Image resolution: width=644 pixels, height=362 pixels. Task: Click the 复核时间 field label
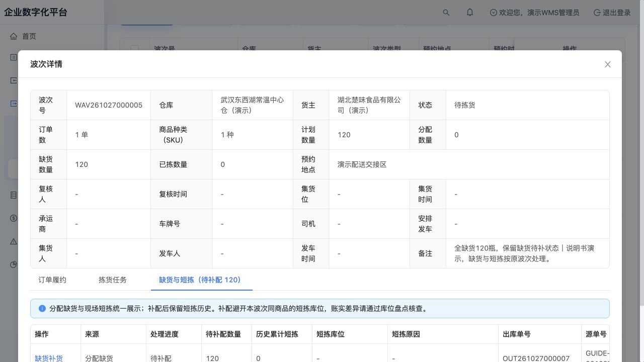pos(173,194)
